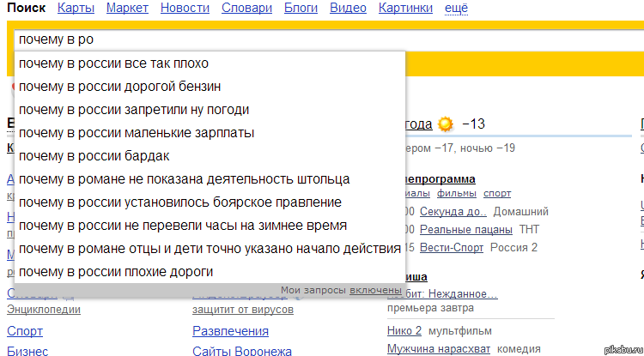Select suggestion 'почему в россии все так плохо'
Screen dimensions: 644x356
114,63
